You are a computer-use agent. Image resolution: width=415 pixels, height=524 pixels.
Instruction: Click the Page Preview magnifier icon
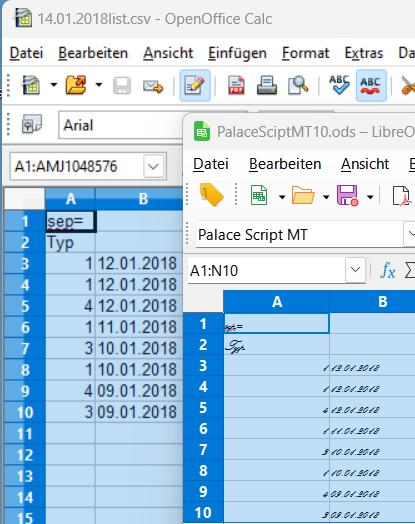click(298, 85)
